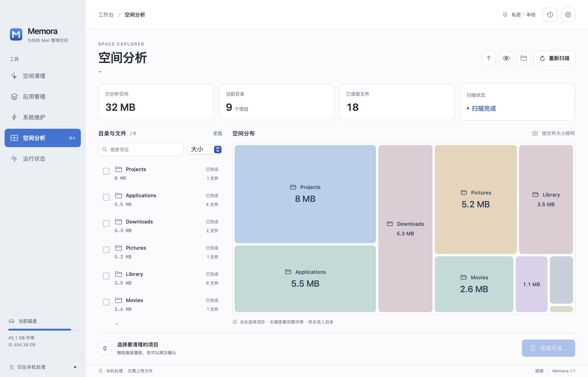Click the Memora app logo
588x377 pixels.
click(16, 34)
